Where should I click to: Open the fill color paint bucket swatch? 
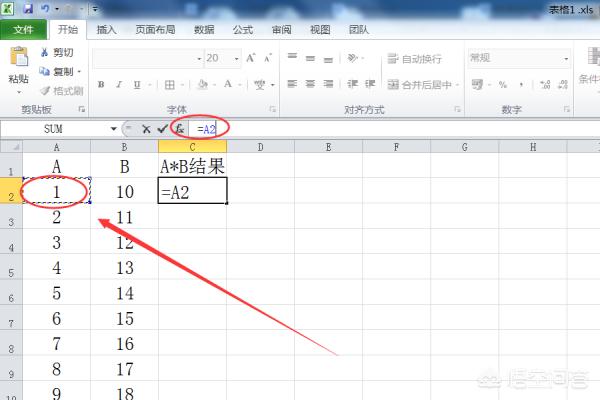(201, 85)
